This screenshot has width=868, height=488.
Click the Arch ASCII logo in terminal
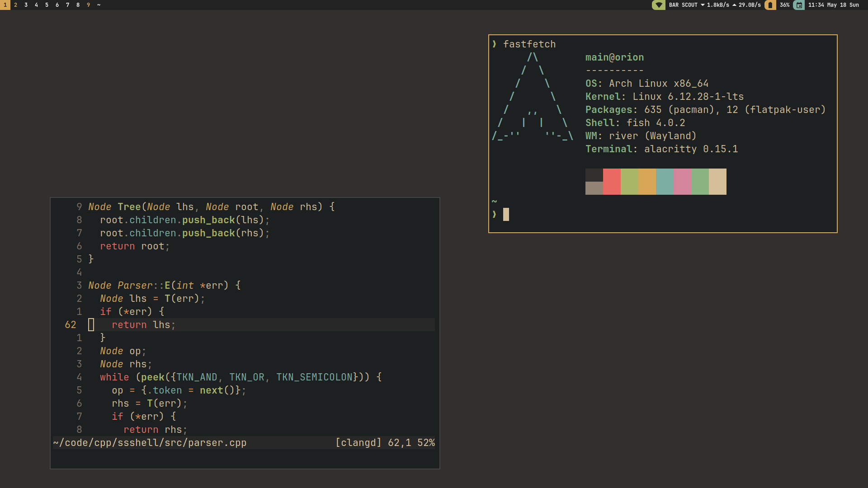click(533, 97)
